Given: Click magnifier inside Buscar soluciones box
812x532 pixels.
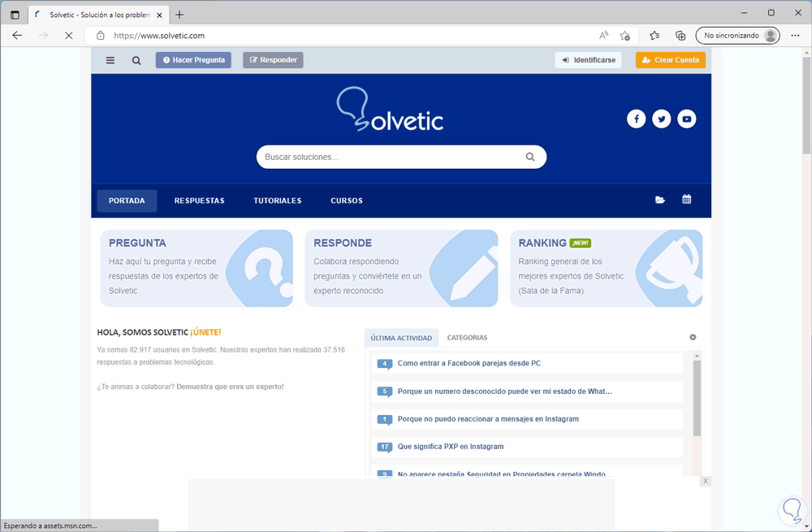Looking at the screenshot, I should click(x=529, y=157).
